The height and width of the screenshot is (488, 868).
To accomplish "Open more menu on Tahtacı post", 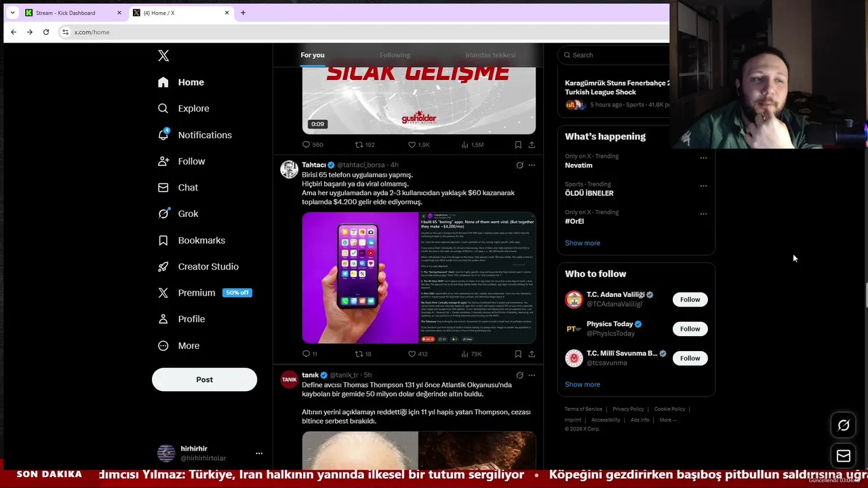I will point(532,165).
